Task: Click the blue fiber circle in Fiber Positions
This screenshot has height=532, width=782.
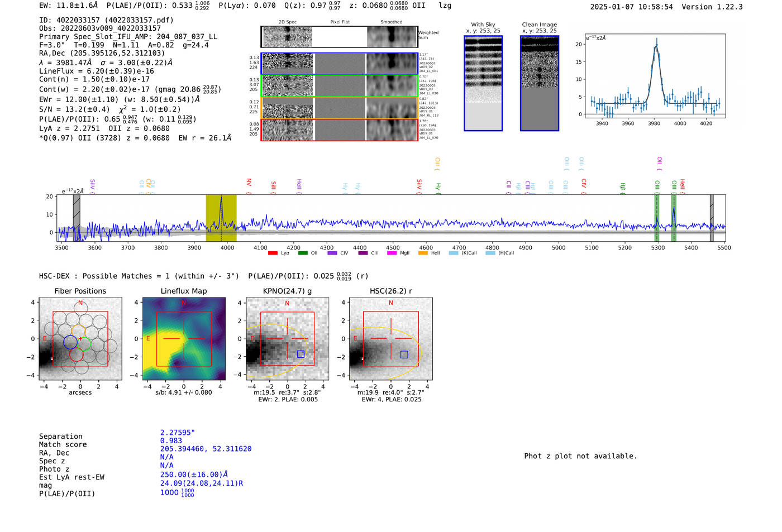Action: [x=70, y=342]
